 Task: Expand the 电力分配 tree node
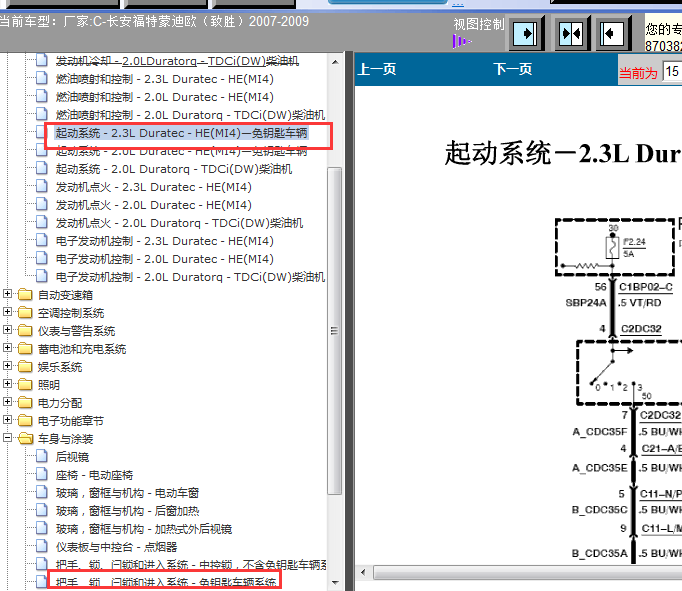9,403
